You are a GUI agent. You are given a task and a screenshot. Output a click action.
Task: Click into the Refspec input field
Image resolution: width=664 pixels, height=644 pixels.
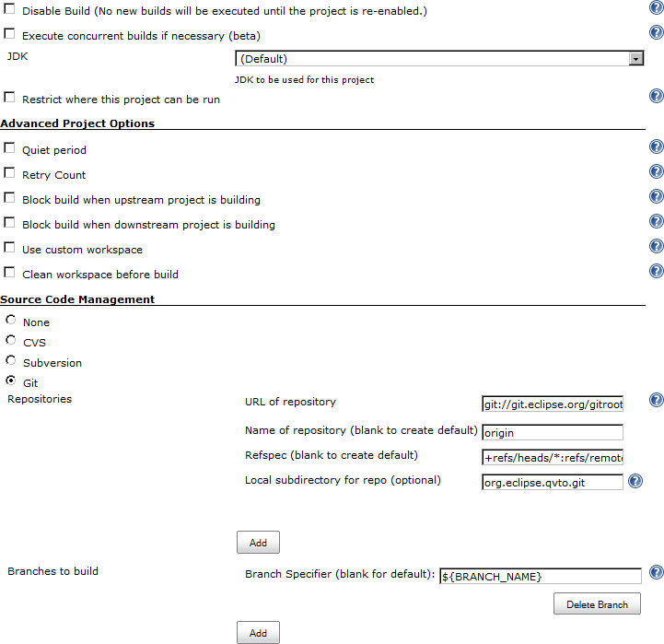[553, 458]
